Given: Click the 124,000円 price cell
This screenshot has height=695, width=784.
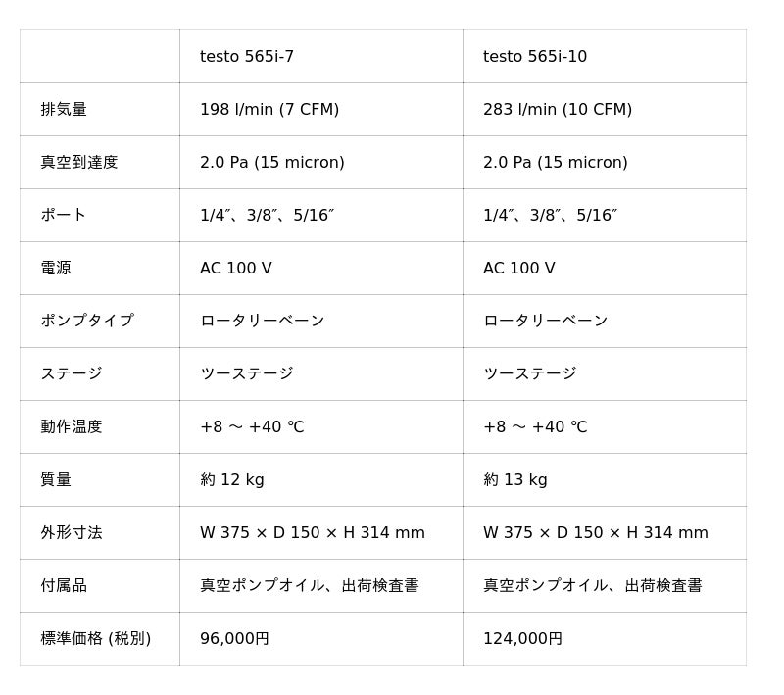Looking at the screenshot, I should pos(523,639).
